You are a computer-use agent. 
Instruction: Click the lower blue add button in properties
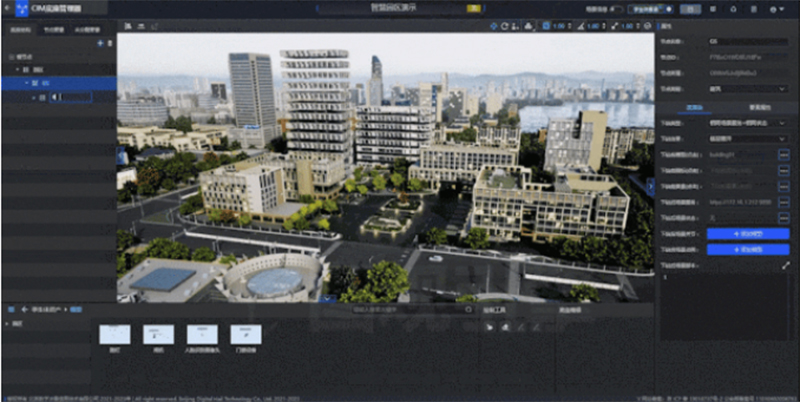748,249
